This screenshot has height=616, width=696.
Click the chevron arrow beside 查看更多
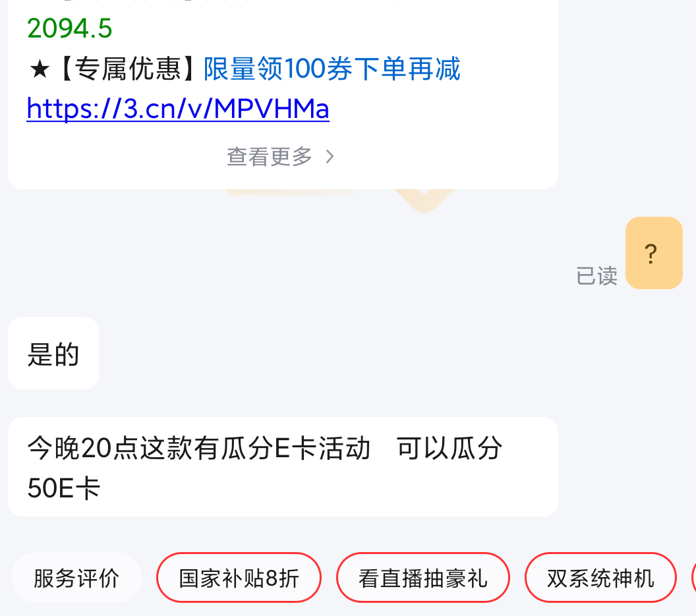[330, 157]
